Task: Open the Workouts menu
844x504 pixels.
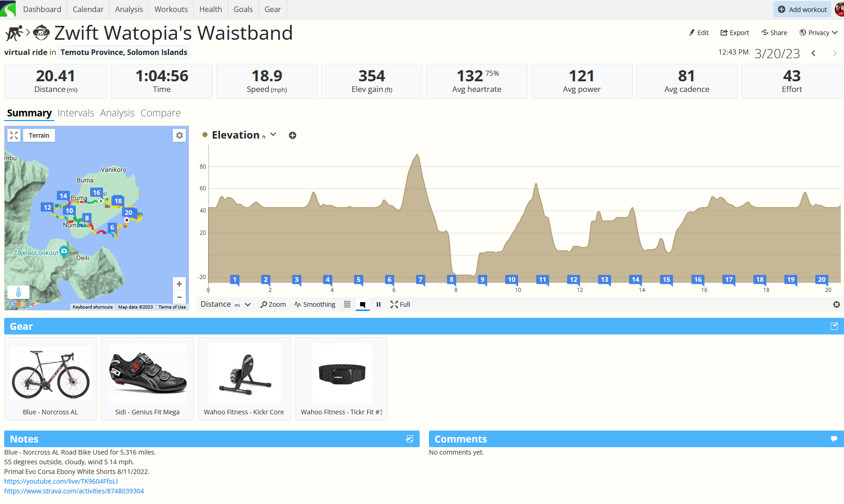Action: click(x=171, y=9)
